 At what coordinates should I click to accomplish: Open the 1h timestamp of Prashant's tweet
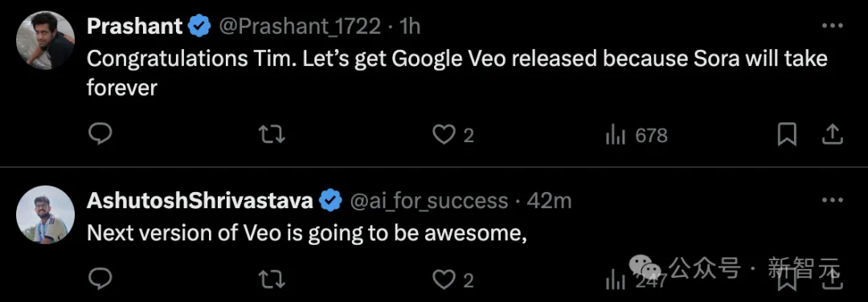click(x=410, y=26)
